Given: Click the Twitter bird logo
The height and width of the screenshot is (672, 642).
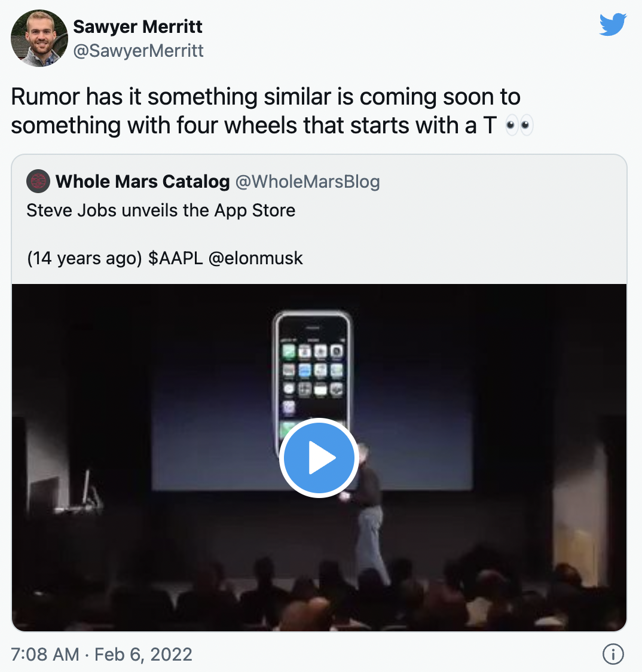Looking at the screenshot, I should pyautogui.click(x=612, y=25).
